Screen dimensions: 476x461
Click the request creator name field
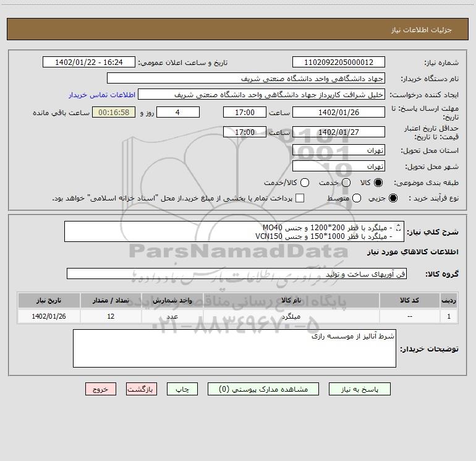click(261, 94)
